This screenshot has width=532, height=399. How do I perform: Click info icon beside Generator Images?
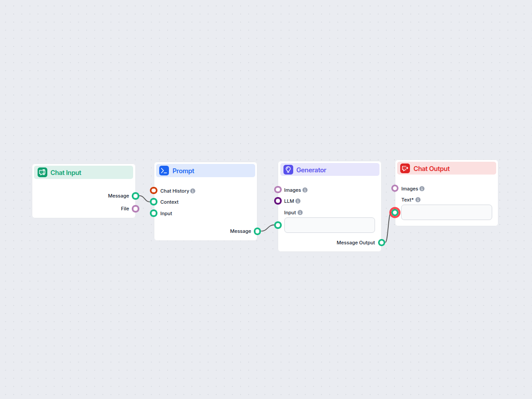point(305,190)
